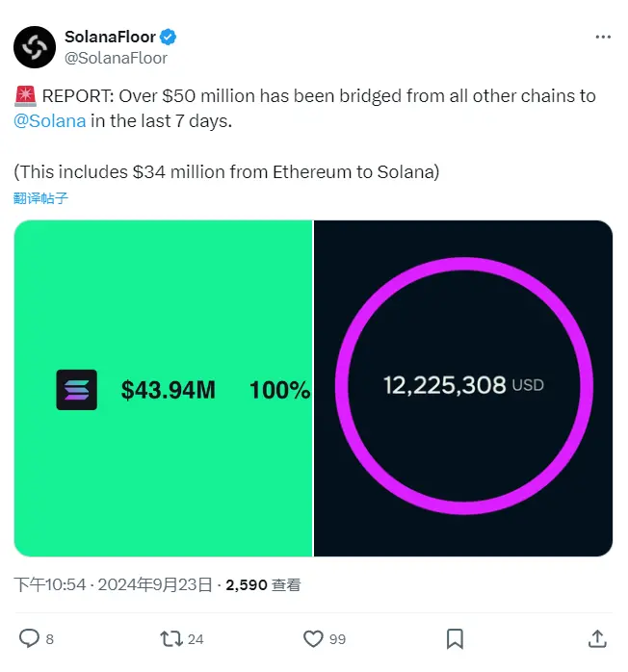This screenshot has height=672, width=628.
Task: Click the Solana logo in the green image
Action: tap(76, 390)
